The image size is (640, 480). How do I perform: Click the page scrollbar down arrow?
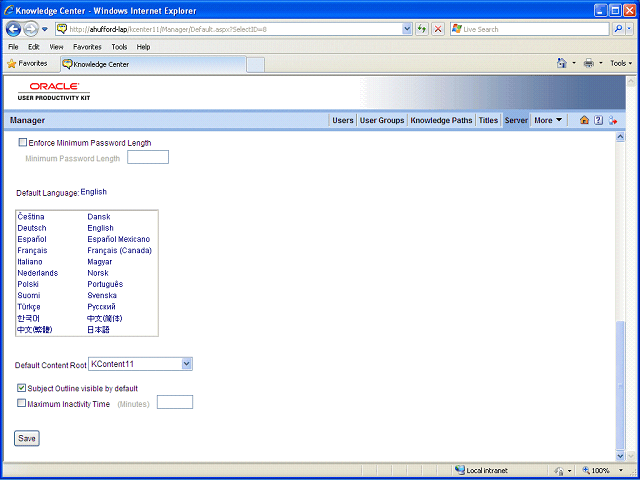(x=620, y=456)
